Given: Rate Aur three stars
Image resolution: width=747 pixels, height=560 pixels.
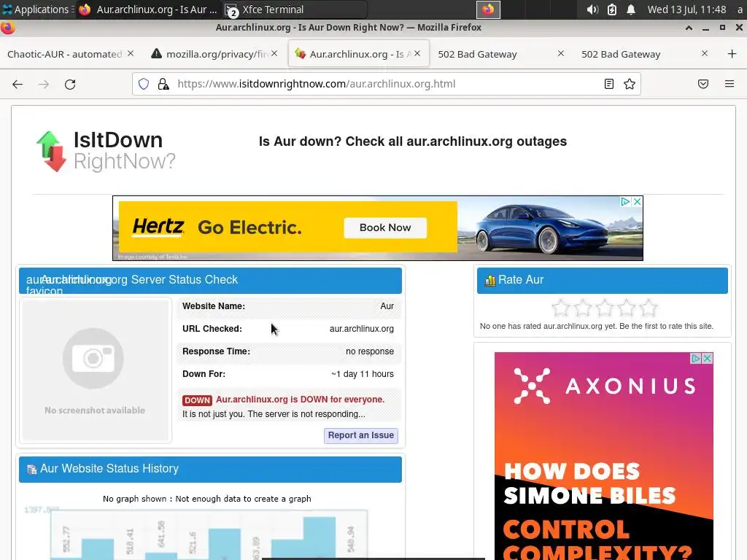Looking at the screenshot, I should point(605,308).
